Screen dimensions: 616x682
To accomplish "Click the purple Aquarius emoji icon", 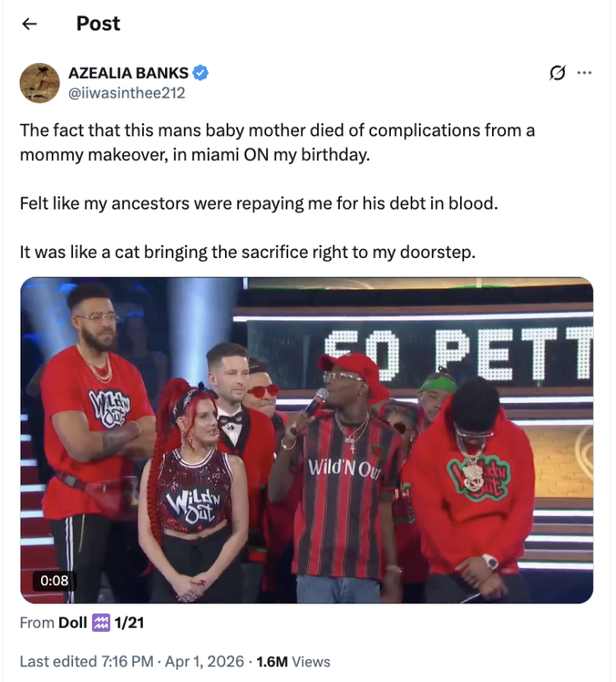I will (101, 623).
